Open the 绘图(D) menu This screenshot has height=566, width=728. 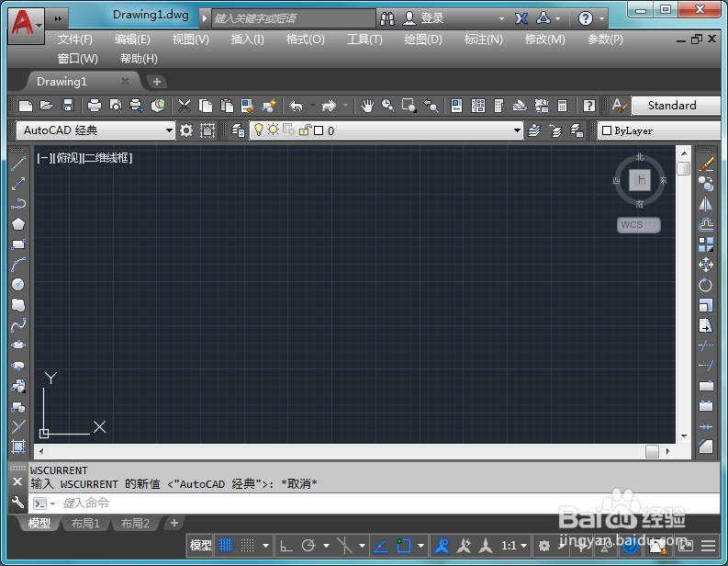coord(423,40)
